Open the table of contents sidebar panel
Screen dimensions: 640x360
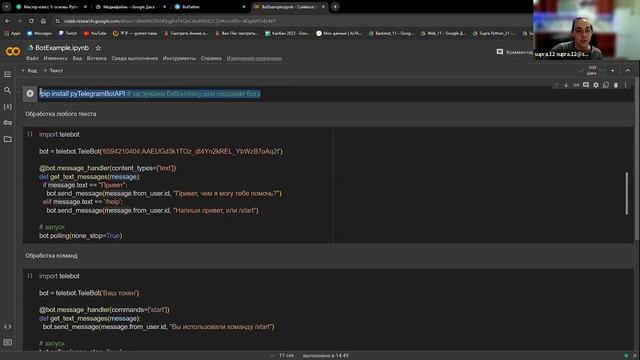tap(7, 74)
